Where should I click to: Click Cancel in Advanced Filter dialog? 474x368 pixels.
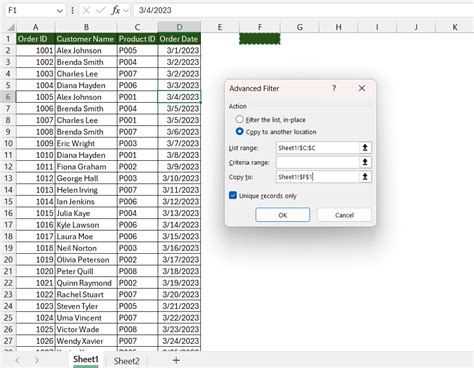[344, 215]
